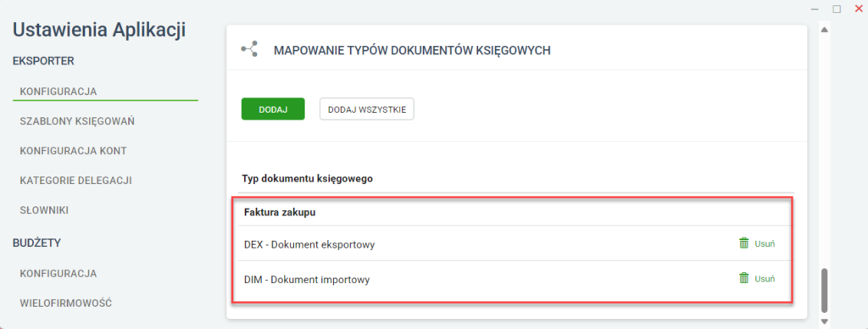Select 'DIM - Dokument importowy' row text
The image size is (868, 329).
click(307, 280)
